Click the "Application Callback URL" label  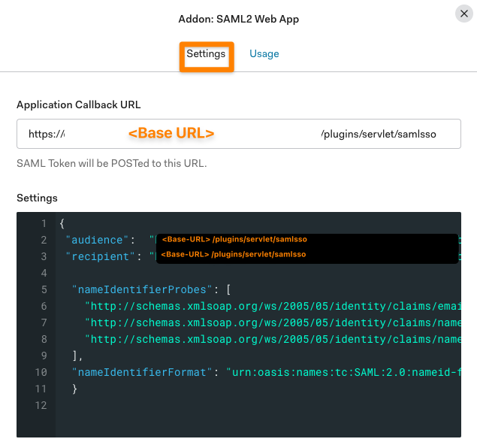[x=78, y=104]
